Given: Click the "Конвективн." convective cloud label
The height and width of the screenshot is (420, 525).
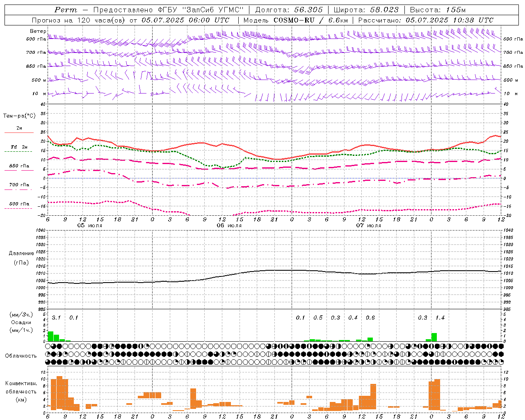Looking at the screenshot, I should pos(21,383).
